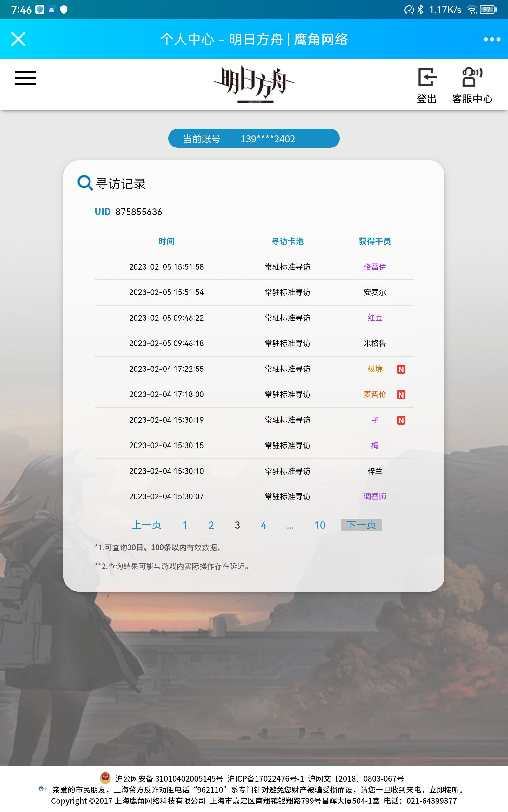The width and height of the screenshot is (508, 812).
Task: Tap the clock 7:46 in status bar
Action: click(x=21, y=10)
